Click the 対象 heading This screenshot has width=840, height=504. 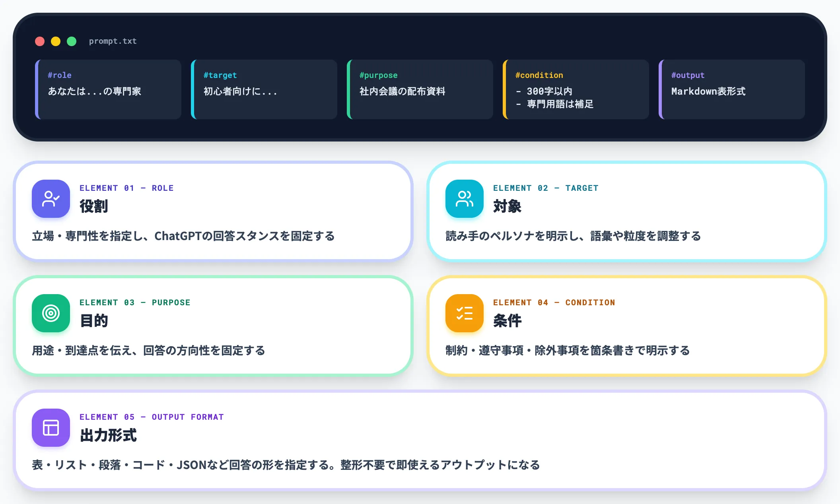pyautogui.click(x=507, y=206)
